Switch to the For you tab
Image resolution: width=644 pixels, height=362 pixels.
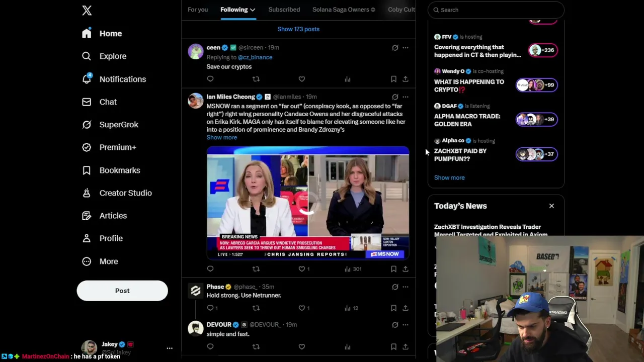(198, 10)
